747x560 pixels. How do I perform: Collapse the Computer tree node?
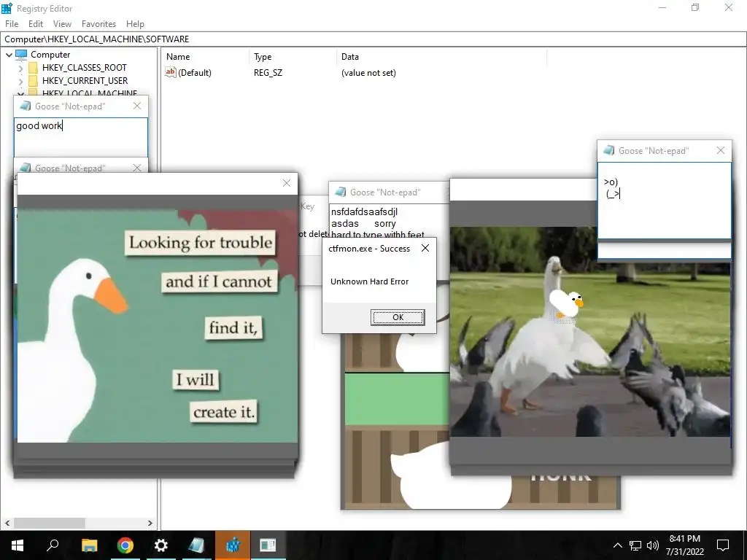[x=9, y=55]
